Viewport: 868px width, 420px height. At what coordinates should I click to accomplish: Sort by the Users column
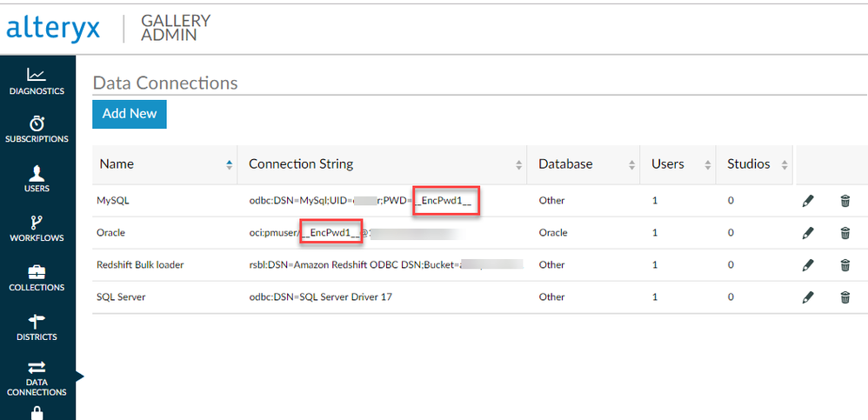pyautogui.click(x=679, y=164)
